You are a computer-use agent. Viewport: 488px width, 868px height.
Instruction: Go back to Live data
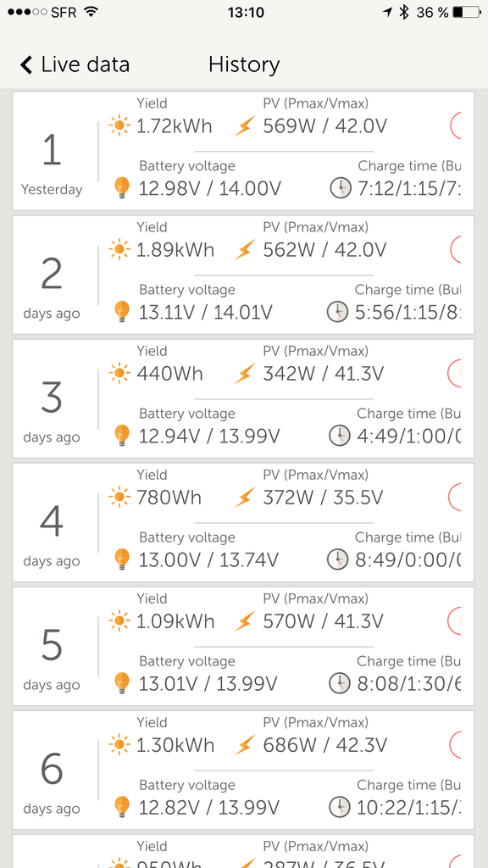[75, 64]
